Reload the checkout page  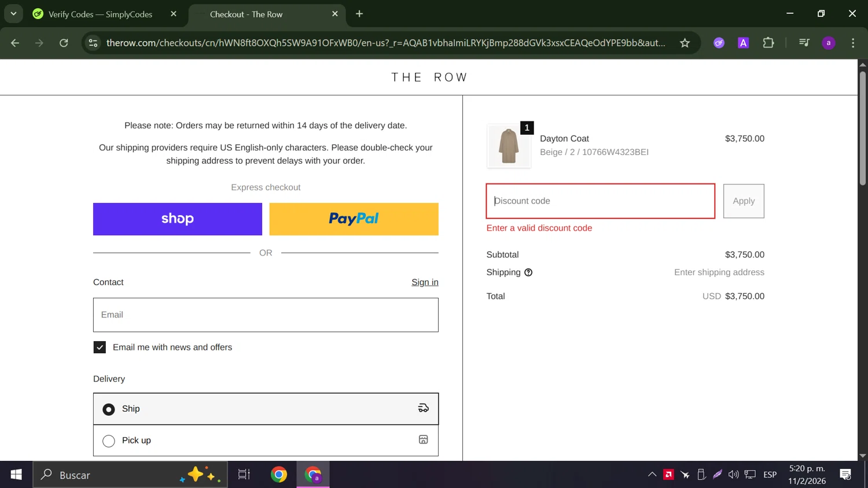[64, 43]
